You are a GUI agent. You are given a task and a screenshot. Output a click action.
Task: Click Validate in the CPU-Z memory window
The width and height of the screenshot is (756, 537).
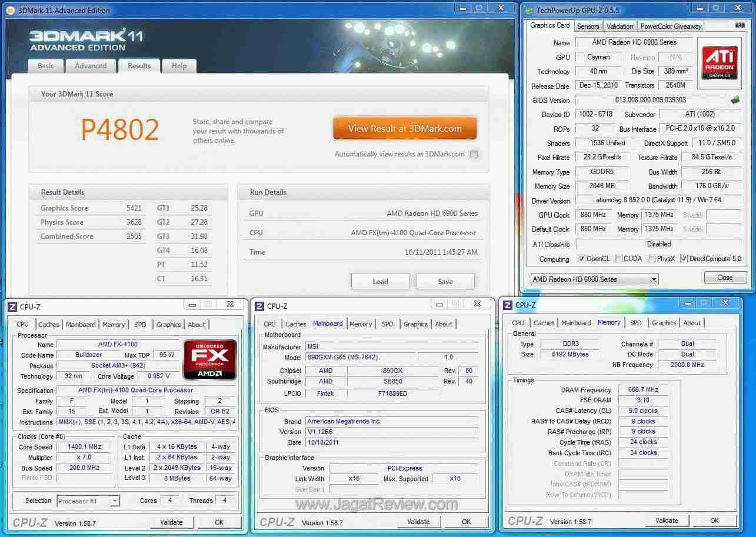click(x=667, y=521)
